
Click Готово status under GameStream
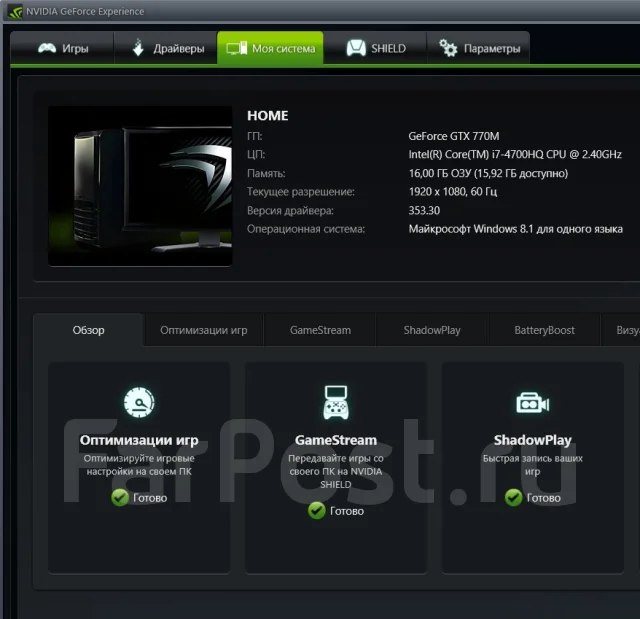click(x=347, y=511)
